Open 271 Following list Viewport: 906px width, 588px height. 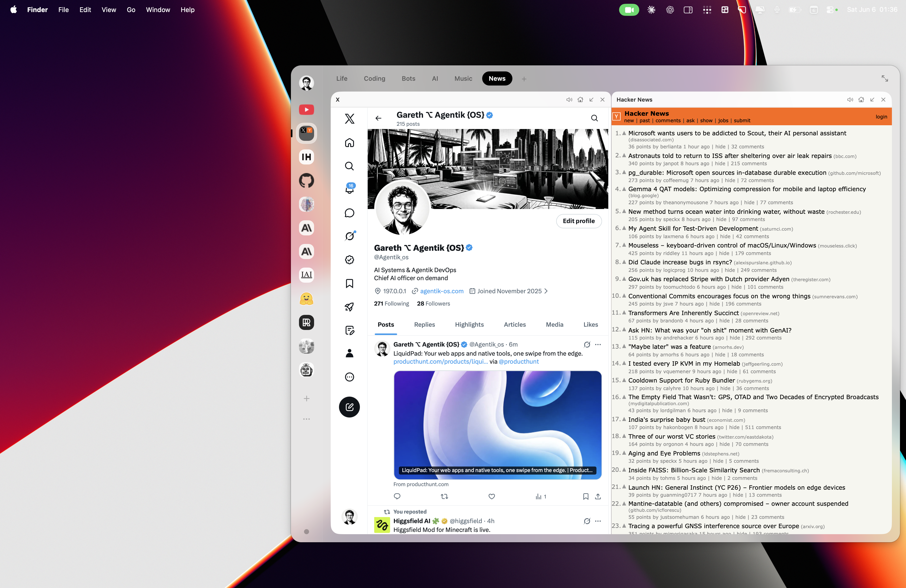coord(391,304)
